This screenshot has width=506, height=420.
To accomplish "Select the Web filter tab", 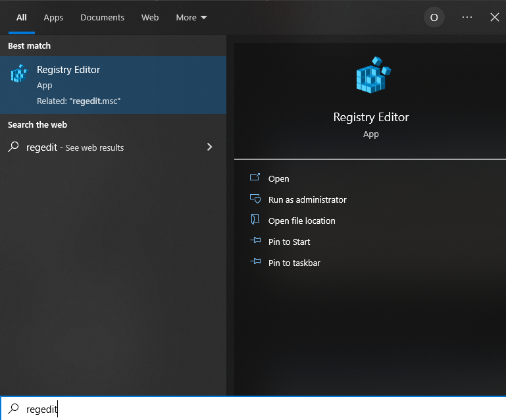I will pyautogui.click(x=150, y=18).
